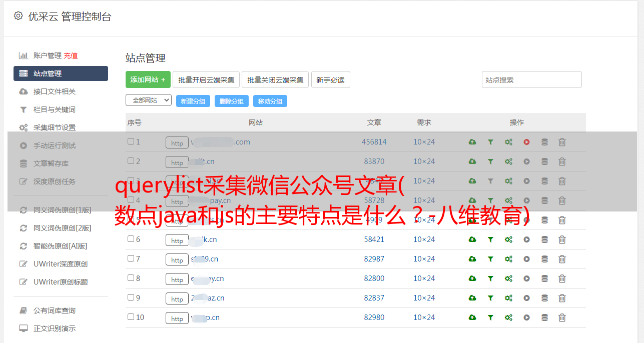
Task: Click the cloud upload icon in row 82800
Action: (x=472, y=278)
